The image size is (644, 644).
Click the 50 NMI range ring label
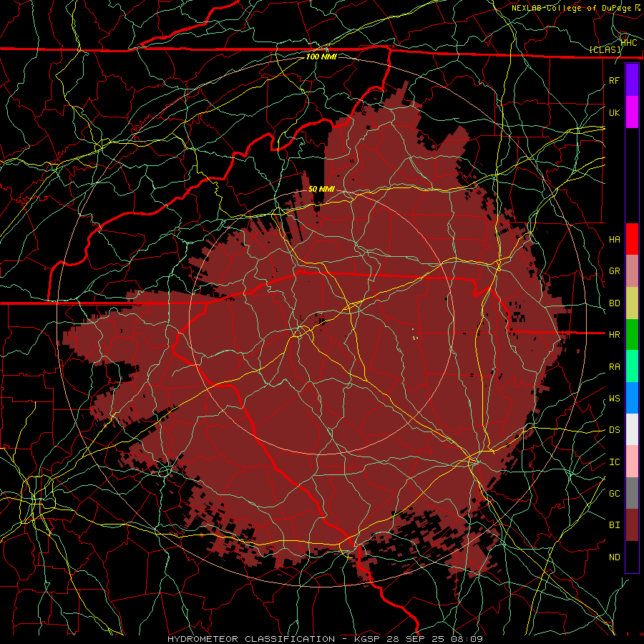[321, 189]
